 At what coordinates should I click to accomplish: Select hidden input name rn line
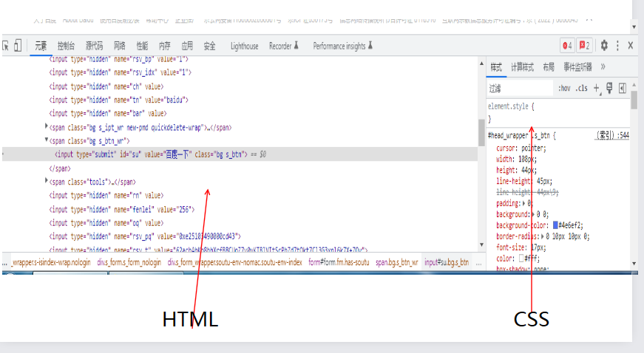point(106,196)
